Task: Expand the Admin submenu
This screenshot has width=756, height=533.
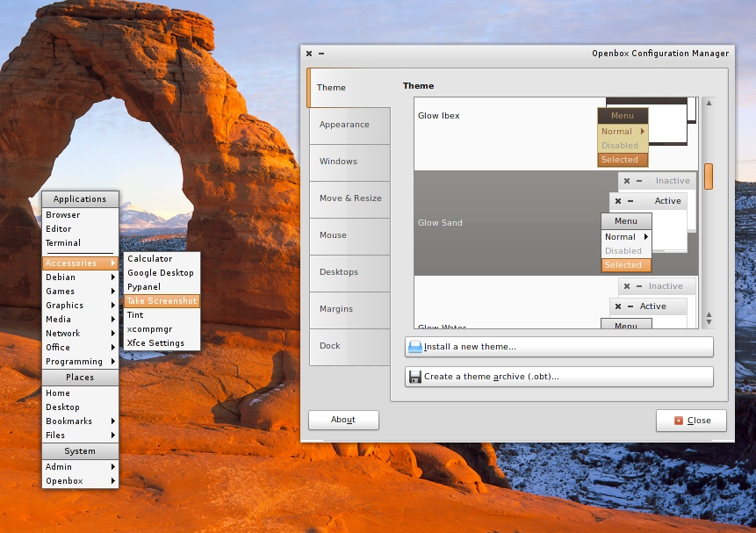Action: [80, 467]
